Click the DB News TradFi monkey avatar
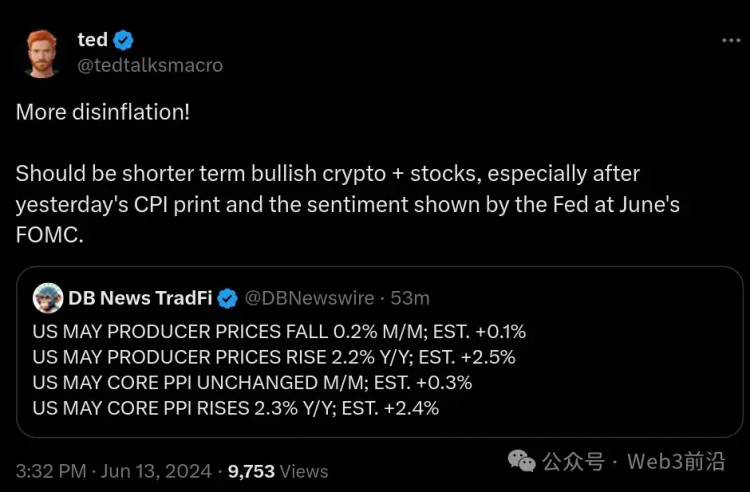The height and width of the screenshot is (492, 750). click(x=48, y=298)
